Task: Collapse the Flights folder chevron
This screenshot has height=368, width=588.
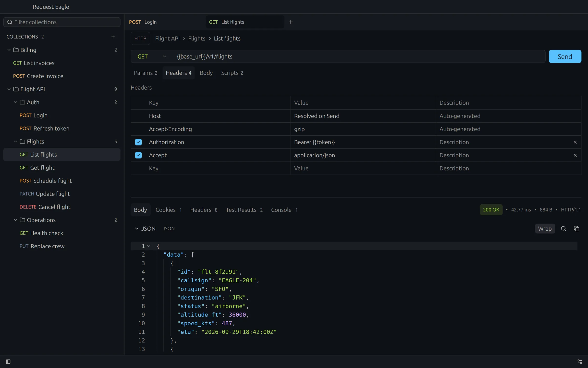Action: point(15,142)
